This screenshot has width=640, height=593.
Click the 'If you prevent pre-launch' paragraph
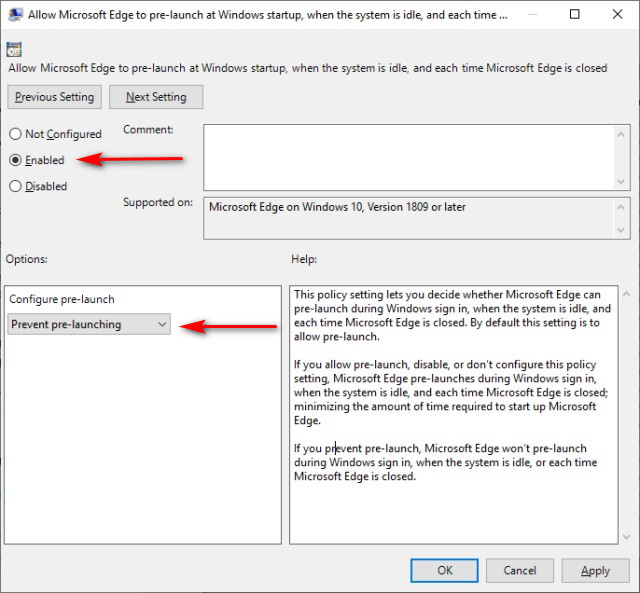coord(445,462)
